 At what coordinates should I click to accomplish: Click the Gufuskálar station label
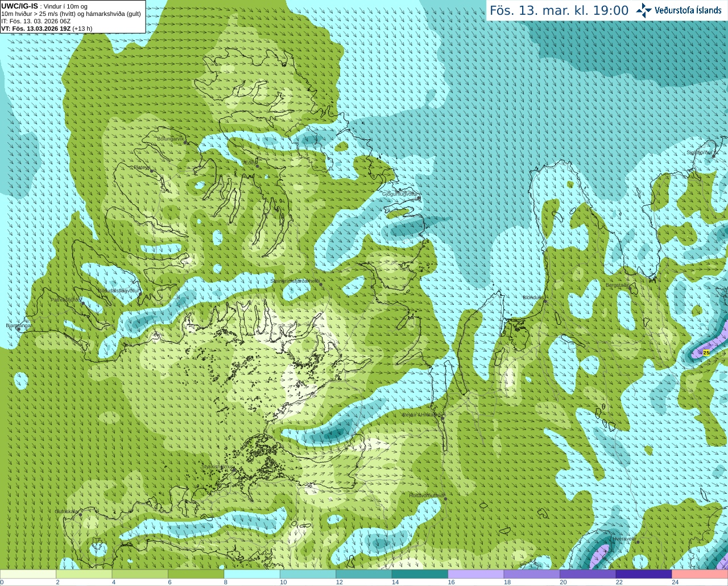click(67, 511)
